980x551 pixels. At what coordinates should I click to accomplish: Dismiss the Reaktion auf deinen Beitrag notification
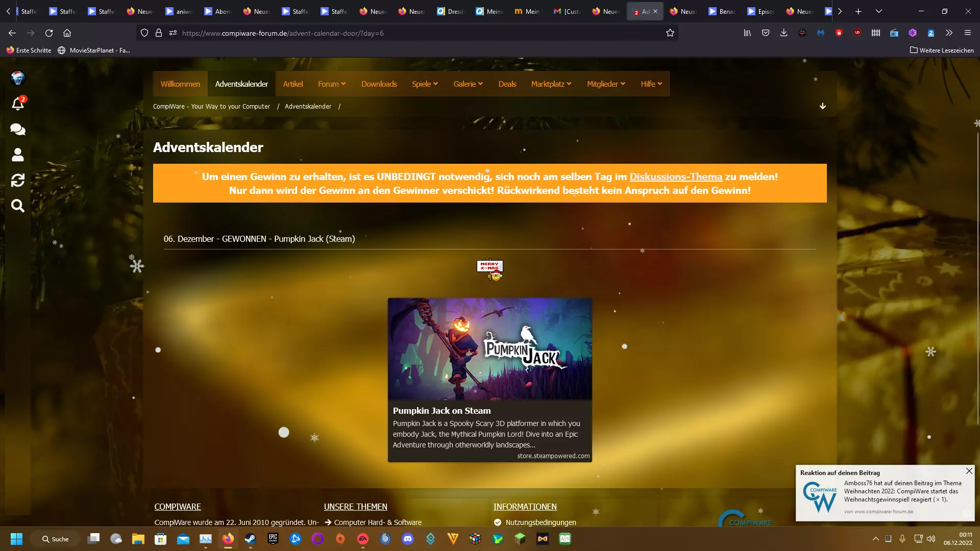click(969, 471)
